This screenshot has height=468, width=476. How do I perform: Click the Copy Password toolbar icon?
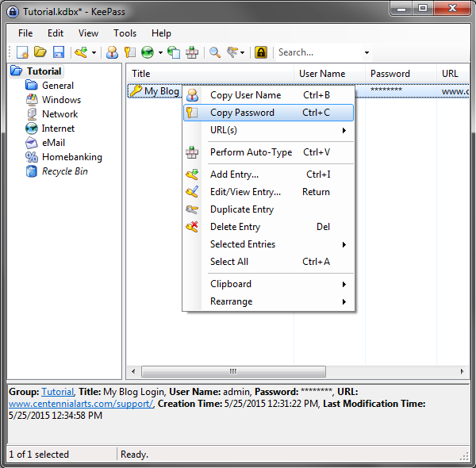[x=130, y=52]
